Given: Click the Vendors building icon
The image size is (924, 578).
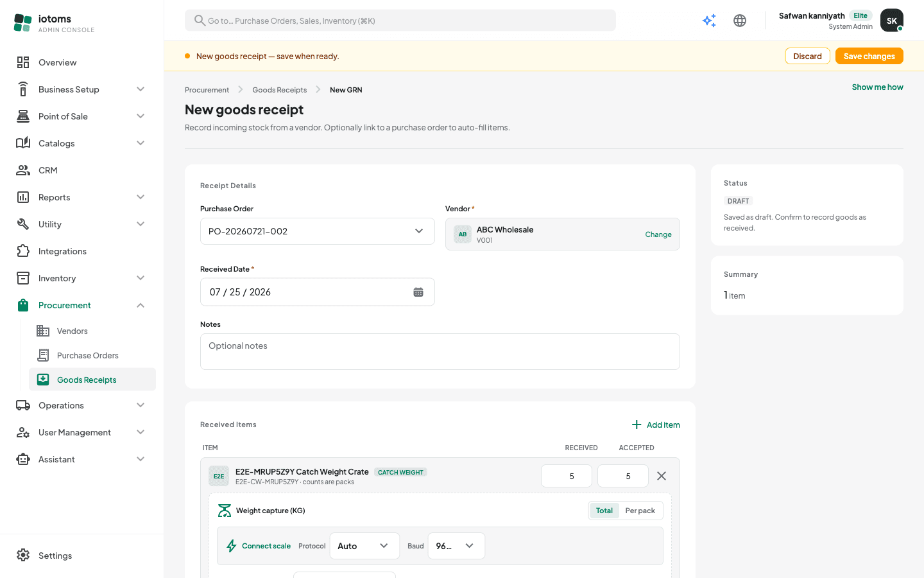Looking at the screenshot, I should (43, 331).
